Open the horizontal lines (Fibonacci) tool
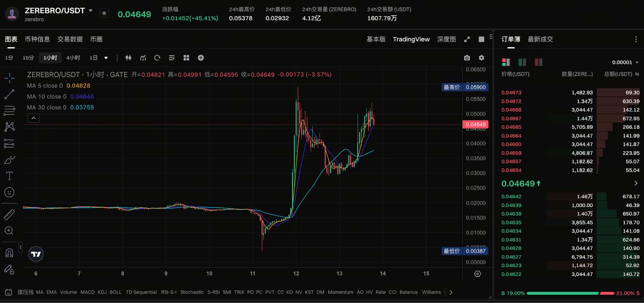The width and height of the screenshot is (644, 303). pos(9,110)
